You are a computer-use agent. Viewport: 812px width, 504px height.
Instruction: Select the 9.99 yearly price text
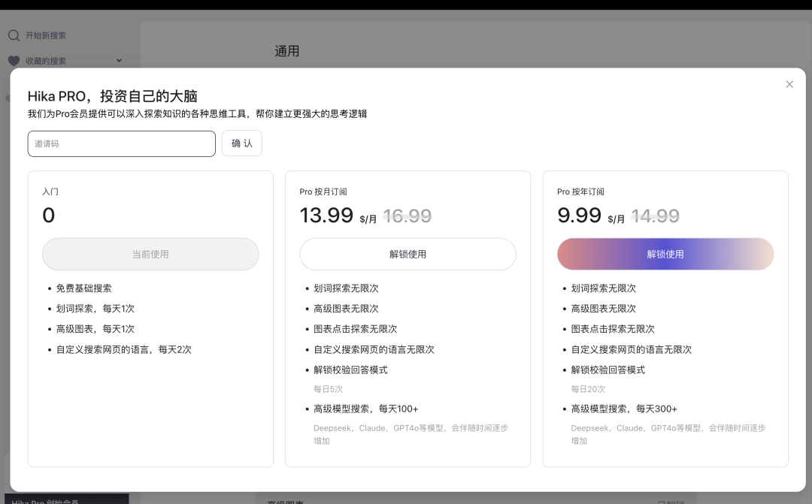tap(579, 216)
